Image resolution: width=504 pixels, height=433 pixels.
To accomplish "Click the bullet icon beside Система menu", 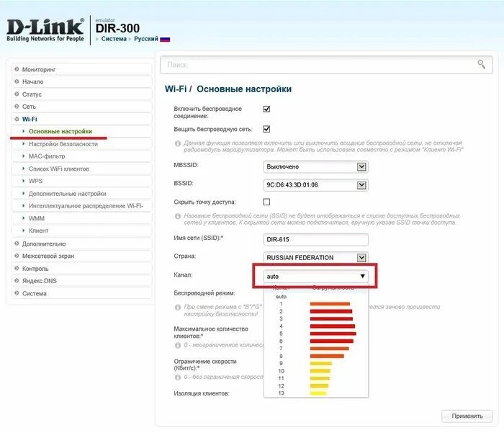I will pos(17,293).
